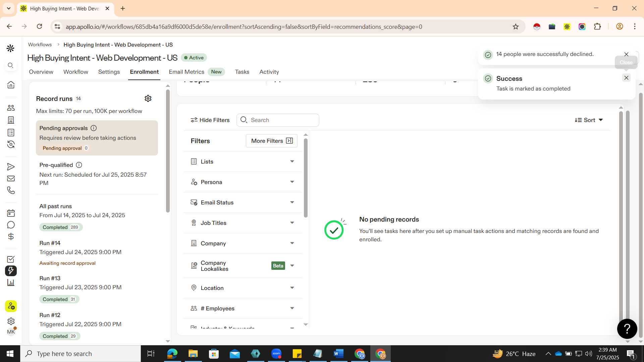Click the taskbar search box

pyautogui.click(x=80, y=354)
